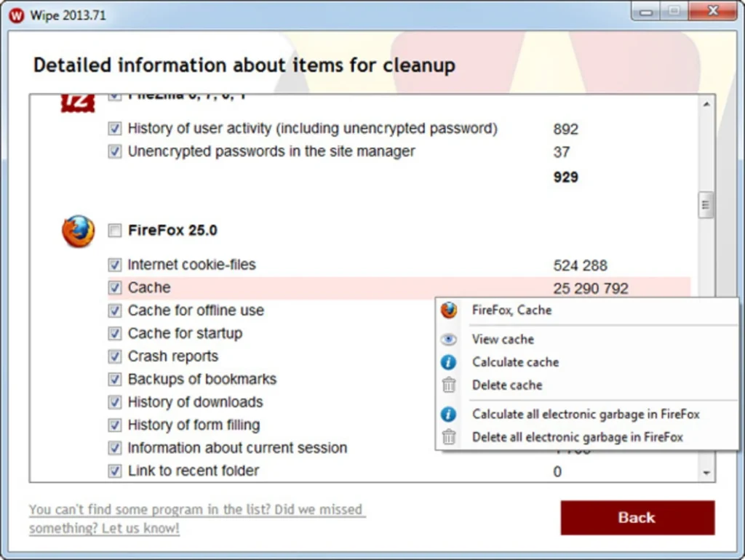Viewport: 745px width, 560px height.
Task: Toggle the Crash reports checkbox
Action: [x=114, y=356]
